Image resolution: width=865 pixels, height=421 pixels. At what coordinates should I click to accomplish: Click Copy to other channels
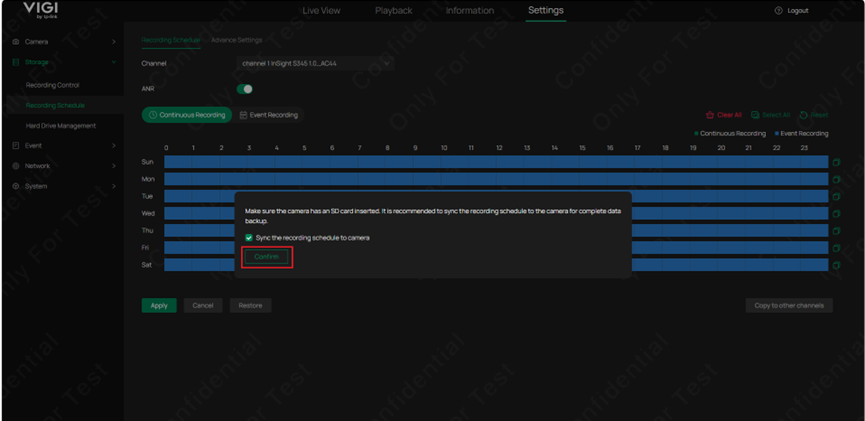point(789,306)
